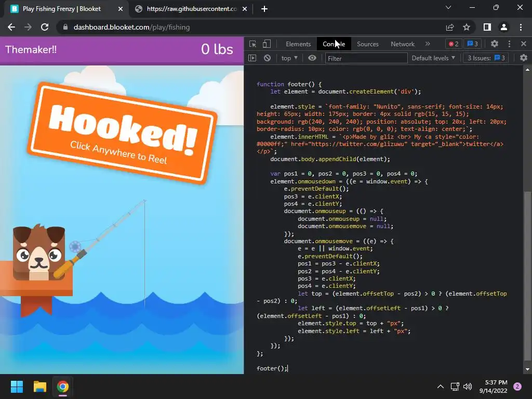Open the notification badge showing 2
532x399 pixels.
pos(517,387)
